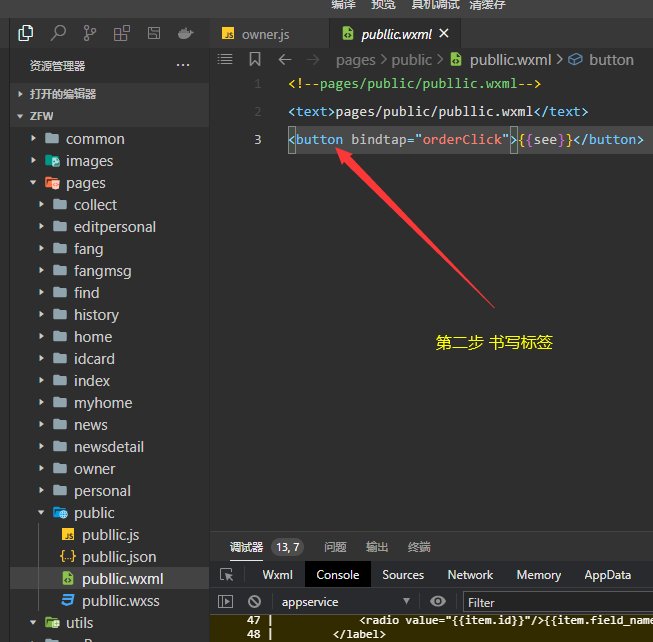Click the back arrow in editor breadcrumb bar
The height and width of the screenshot is (642, 653).
[285, 60]
